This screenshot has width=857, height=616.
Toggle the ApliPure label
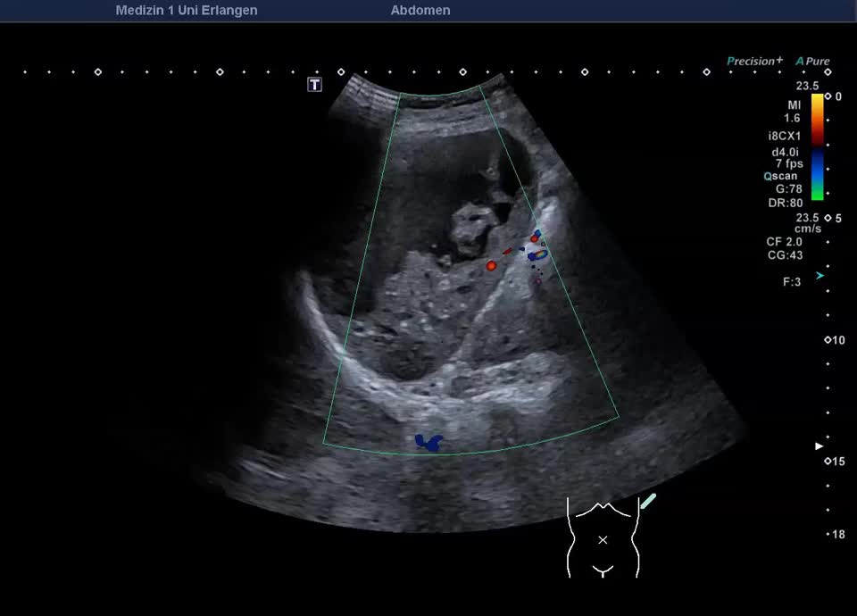pos(813,62)
